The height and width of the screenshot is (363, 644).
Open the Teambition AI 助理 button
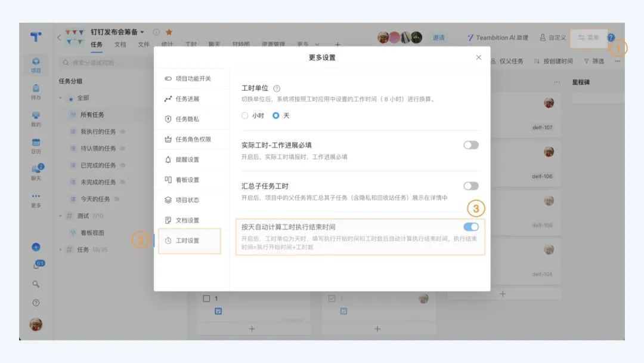[498, 38]
